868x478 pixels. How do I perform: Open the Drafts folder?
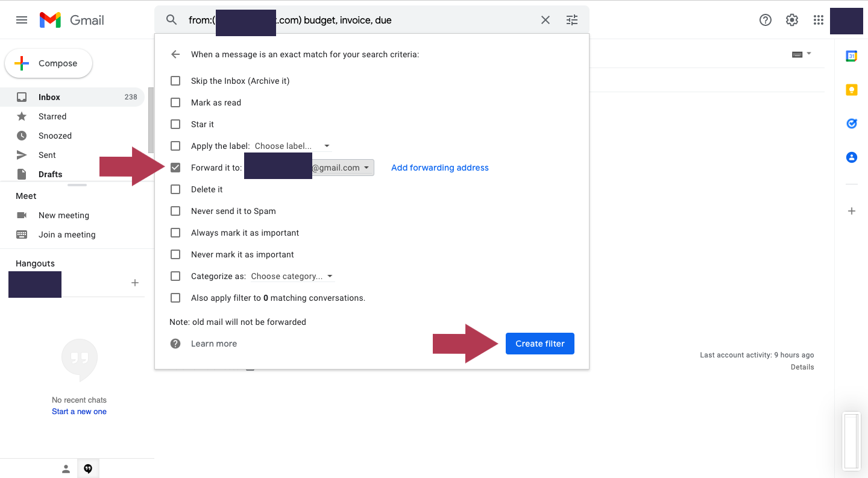51,174
